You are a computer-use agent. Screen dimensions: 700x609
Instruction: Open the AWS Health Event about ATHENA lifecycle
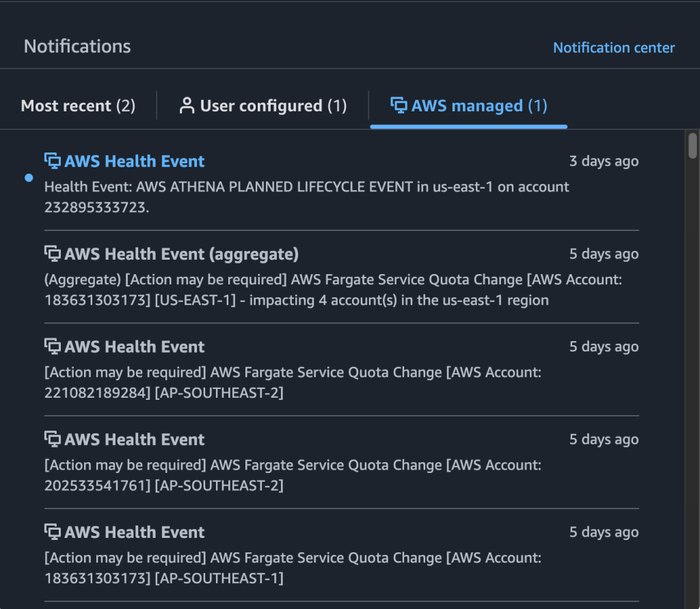tap(134, 161)
